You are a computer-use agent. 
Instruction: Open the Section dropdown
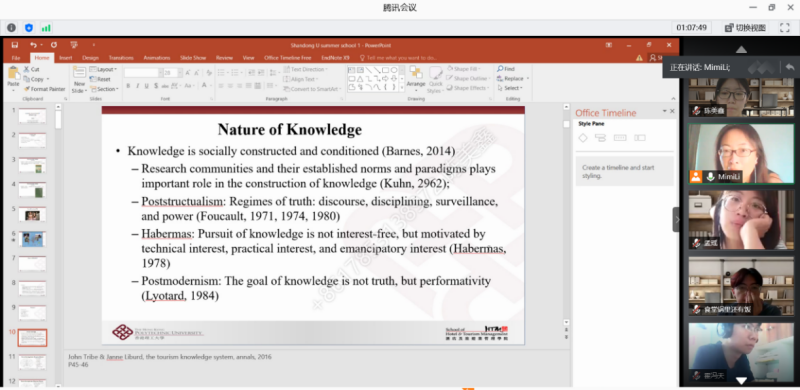point(104,89)
